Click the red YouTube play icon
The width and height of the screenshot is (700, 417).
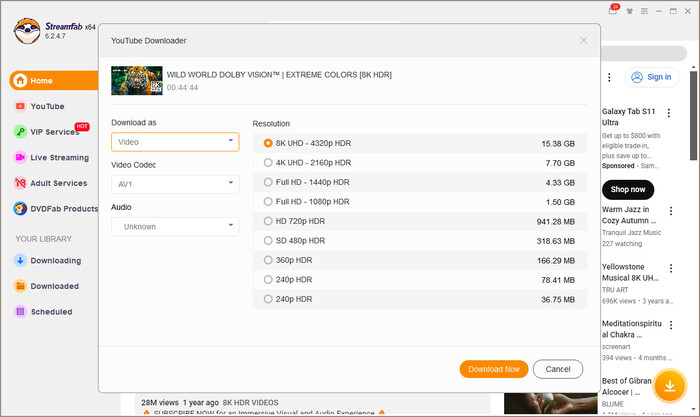[20, 106]
